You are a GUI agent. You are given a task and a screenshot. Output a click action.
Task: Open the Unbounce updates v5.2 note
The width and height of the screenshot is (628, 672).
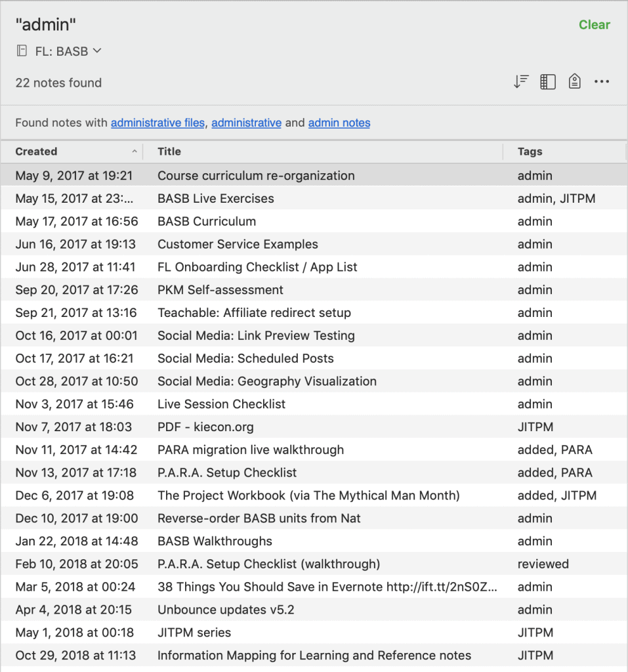point(226,610)
